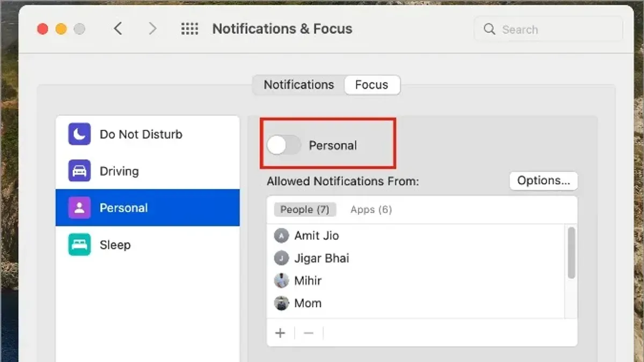Image resolution: width=644 pixels, height=362 pixels.
Task: Click Mom's contact photo
Action: tap(282, 303)
